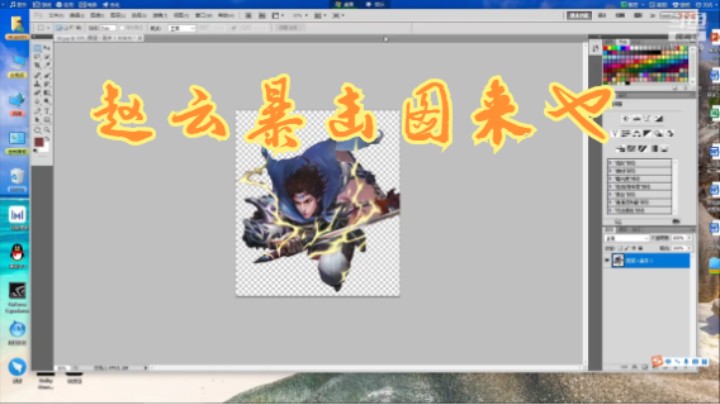Screen dimensions: 720x404
Task: Open the layer blend mode dropdown
Action: coord(627,238)
